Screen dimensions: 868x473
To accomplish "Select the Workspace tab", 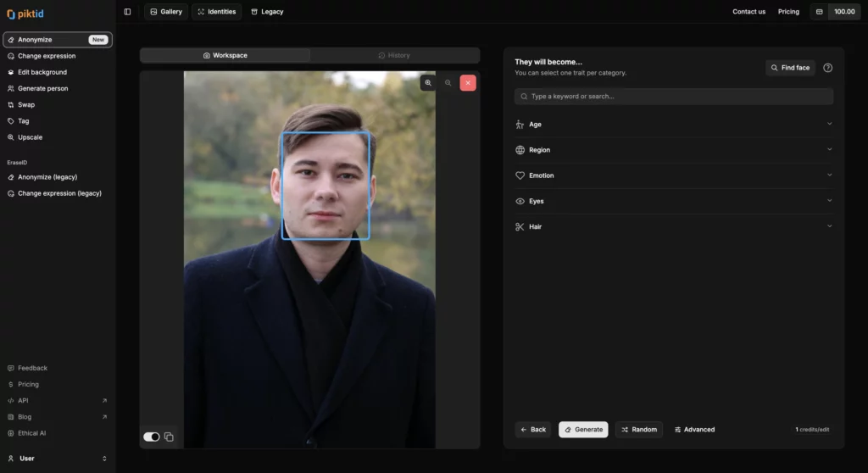I will (x=225, y=55).
